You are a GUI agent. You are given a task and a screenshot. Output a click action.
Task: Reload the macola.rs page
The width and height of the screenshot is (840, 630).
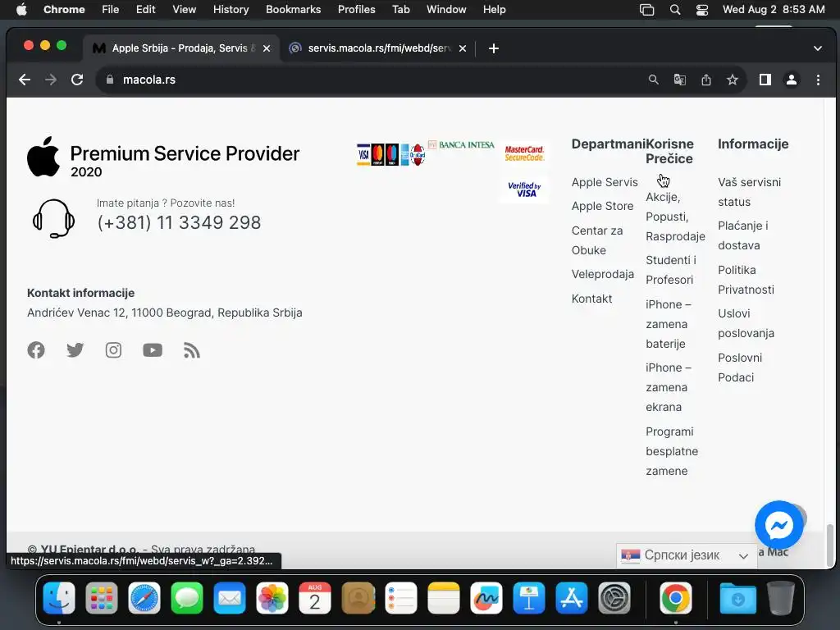click(77, 80)
